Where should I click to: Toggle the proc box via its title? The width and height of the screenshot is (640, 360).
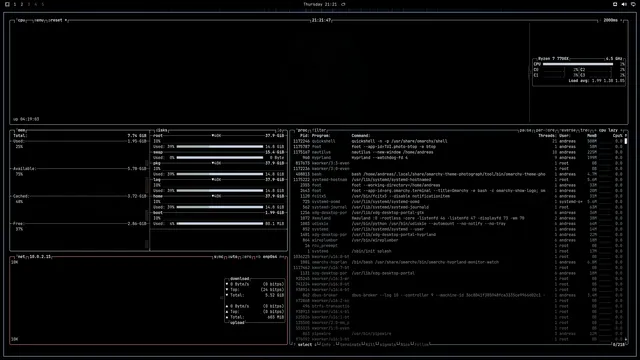(x=302, y=130)
